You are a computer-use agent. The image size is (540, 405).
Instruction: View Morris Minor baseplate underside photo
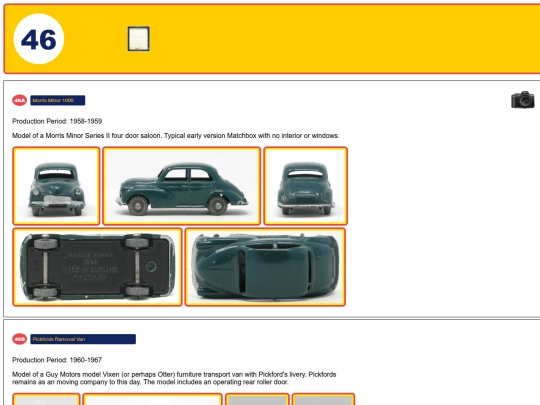pos(97,267)
